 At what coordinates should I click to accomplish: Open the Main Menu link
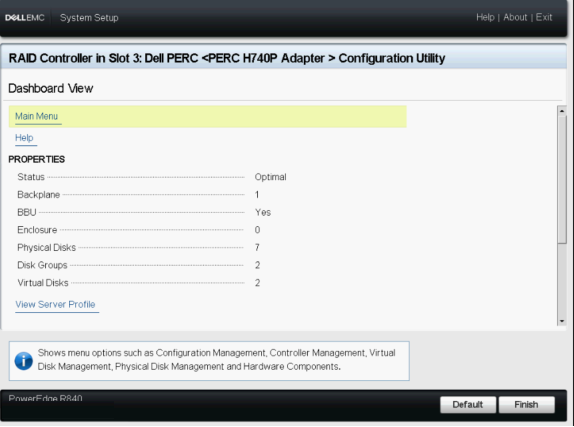coord(37,116)
